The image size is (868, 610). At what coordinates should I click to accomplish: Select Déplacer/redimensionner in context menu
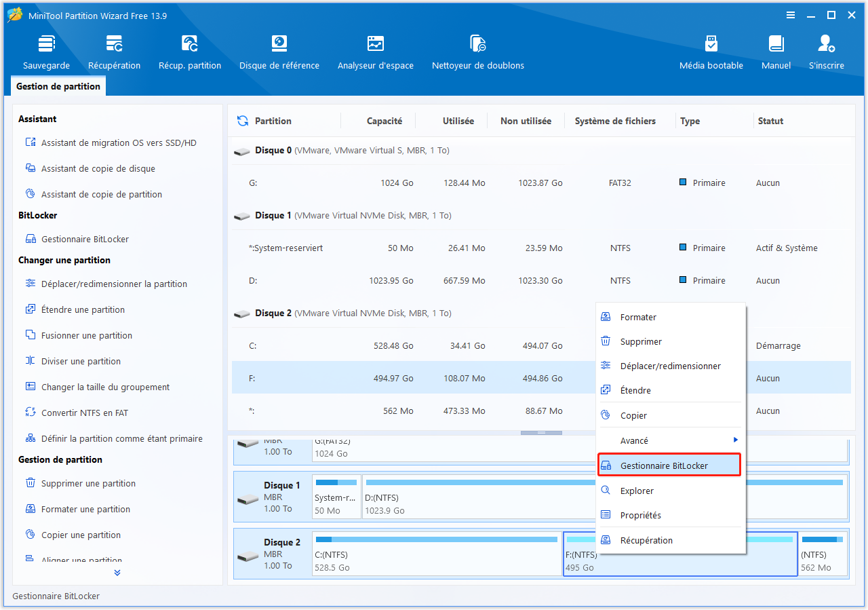pyautogui.click(x=670, y=366)
